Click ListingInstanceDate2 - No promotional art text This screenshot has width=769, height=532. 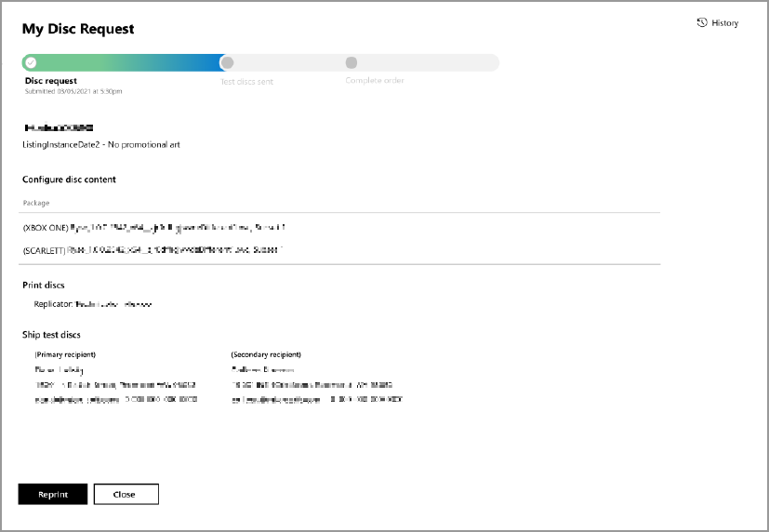coord(101,145)
